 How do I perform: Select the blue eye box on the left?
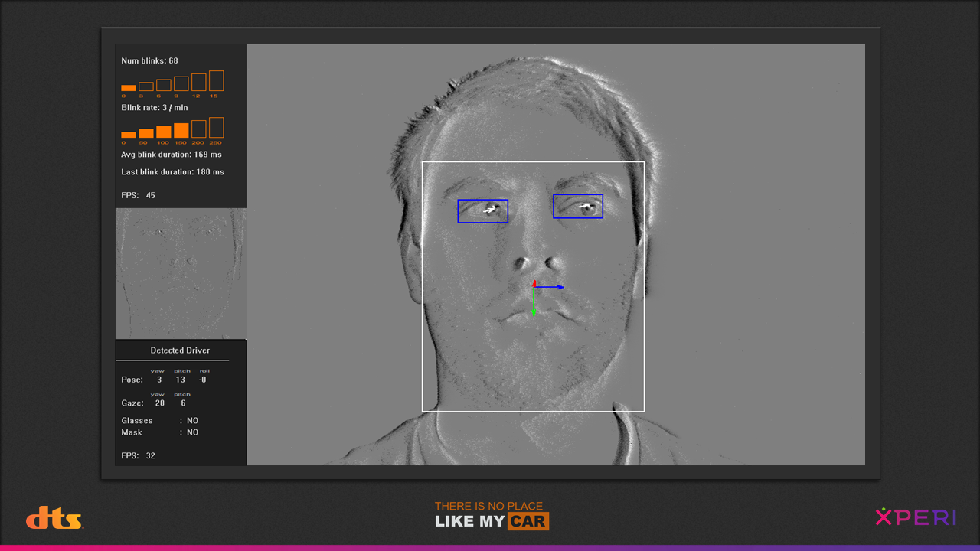point(482,211)
